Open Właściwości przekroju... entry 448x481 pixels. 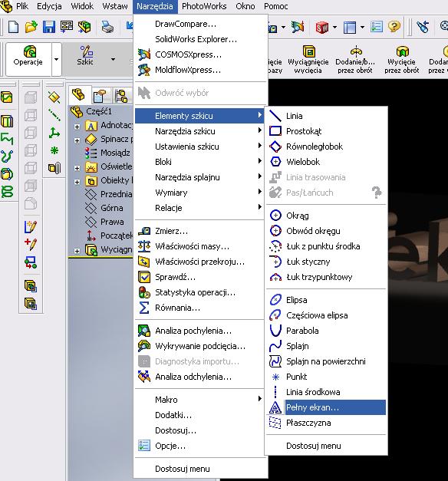[199, 262]
